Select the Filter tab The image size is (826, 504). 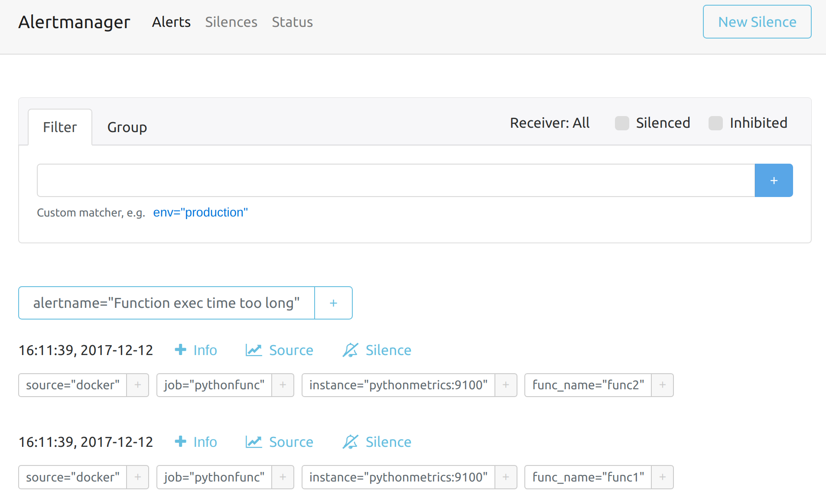60,127
